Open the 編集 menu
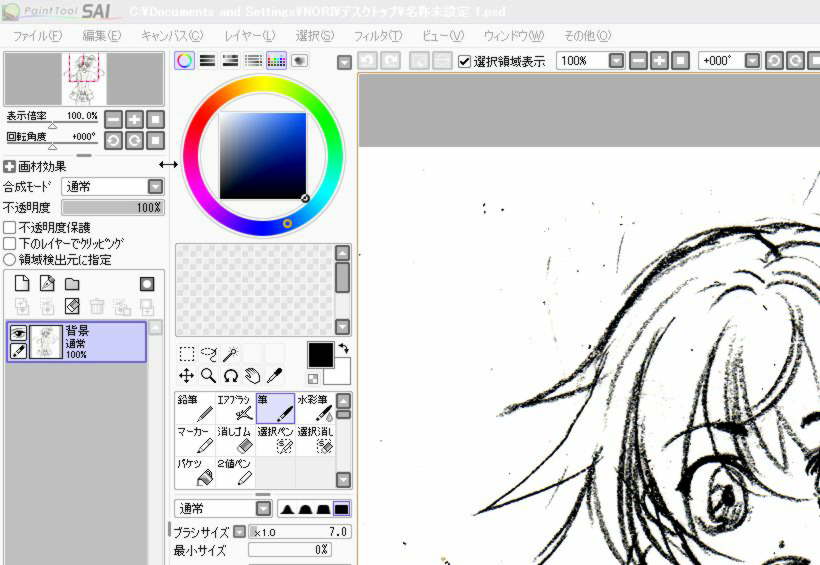Viewport: 820px width, 565px height. click(102, 36)
